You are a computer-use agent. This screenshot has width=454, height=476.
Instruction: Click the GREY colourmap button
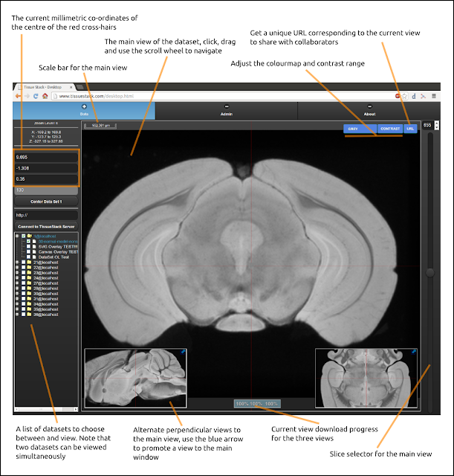360,129
